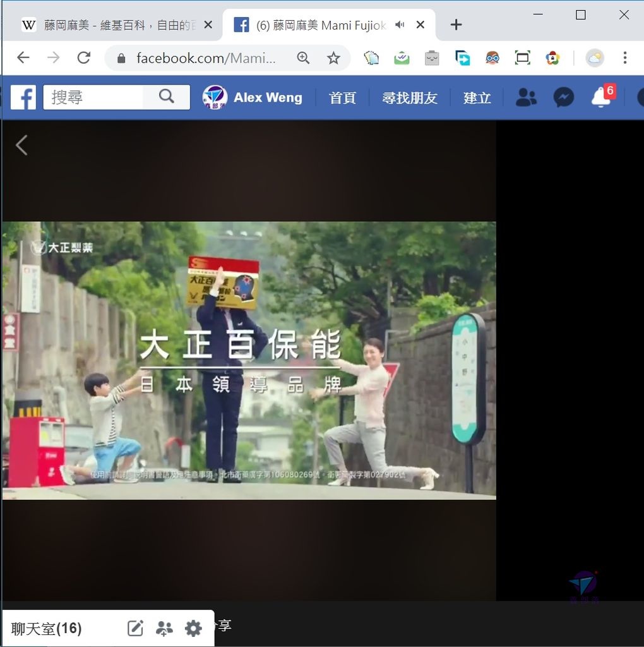Image resolution: width=644 pixels, height=647 pixels.
Task: Launch the screen capture frame extension
Action: (x=522, y=57)
